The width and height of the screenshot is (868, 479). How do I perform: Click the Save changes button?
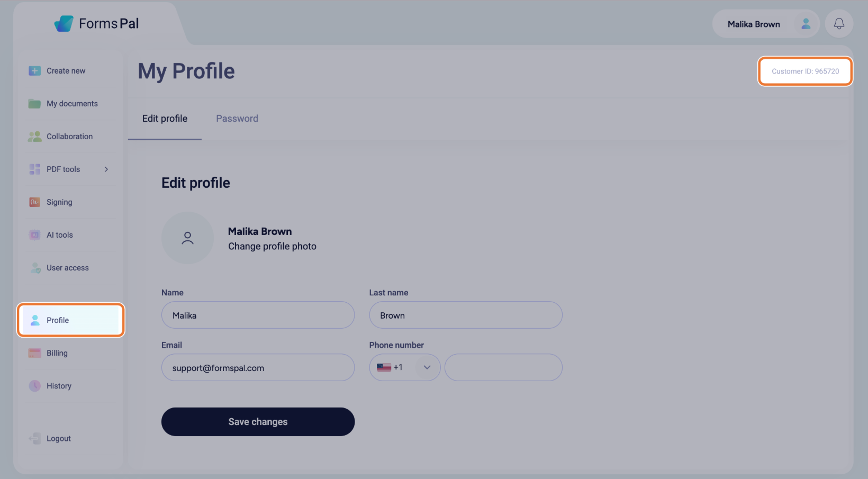pyautogui.click(x=258, y=422)
